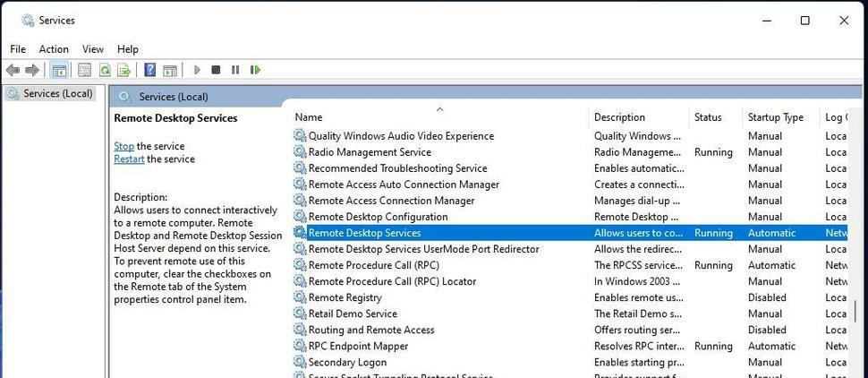Select RPC Endpoint Mapper service name
868x378 pixels.
358,346
